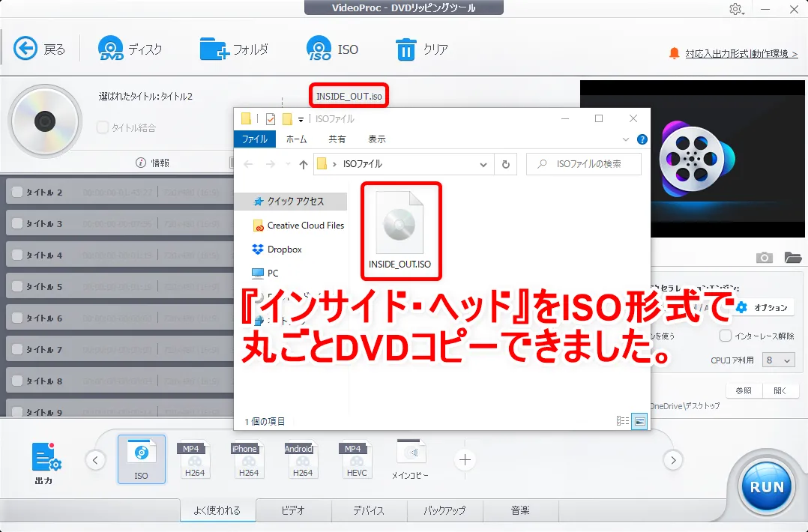Check the タイトル 6 checkbox
The height and width of the screenshot is (532, 808).
pos(17,318)
